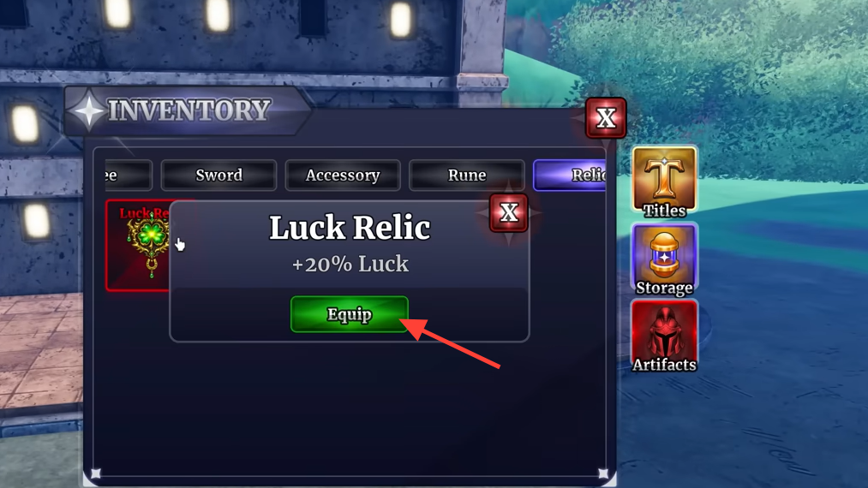Image resolution: width=868 pixels, height=488 pixels.
Task: Select the Relic tab
Action: pyautogui.click(x=570, y=175)
